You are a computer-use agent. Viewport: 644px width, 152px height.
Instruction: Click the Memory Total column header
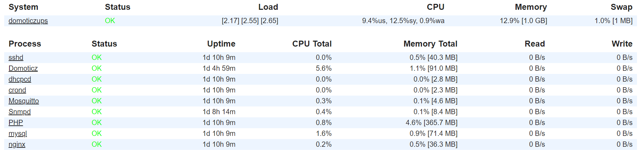[430, 44]
